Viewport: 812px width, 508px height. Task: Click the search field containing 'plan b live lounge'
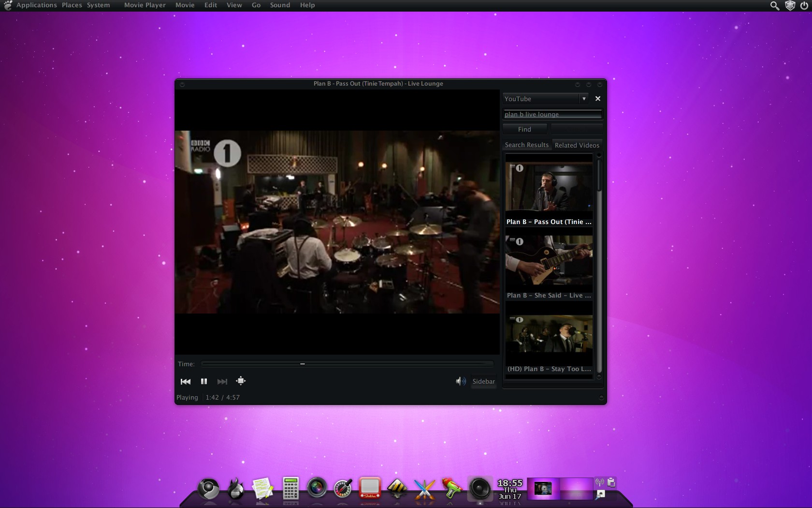pyautogui.click(x=552, y=114)
